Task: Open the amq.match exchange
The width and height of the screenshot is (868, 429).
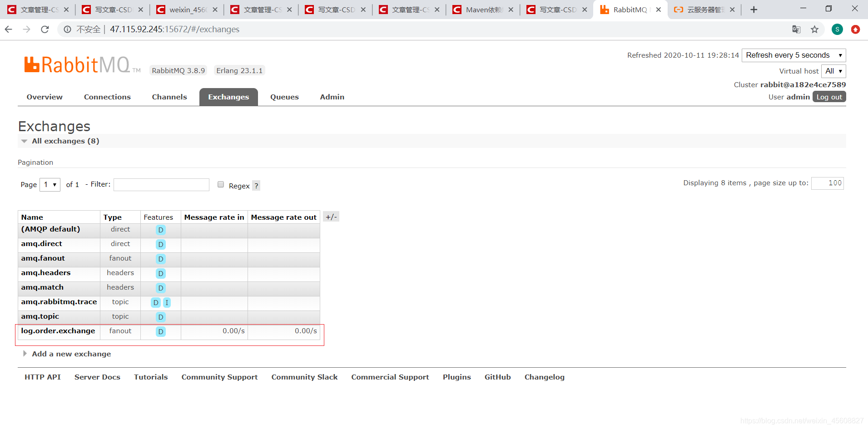Action: click(x=42, y=287)
